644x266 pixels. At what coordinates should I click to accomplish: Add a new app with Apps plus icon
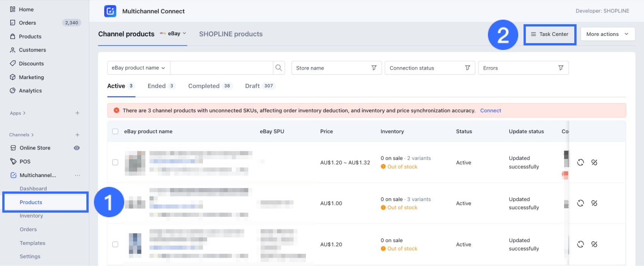point(77,113)
